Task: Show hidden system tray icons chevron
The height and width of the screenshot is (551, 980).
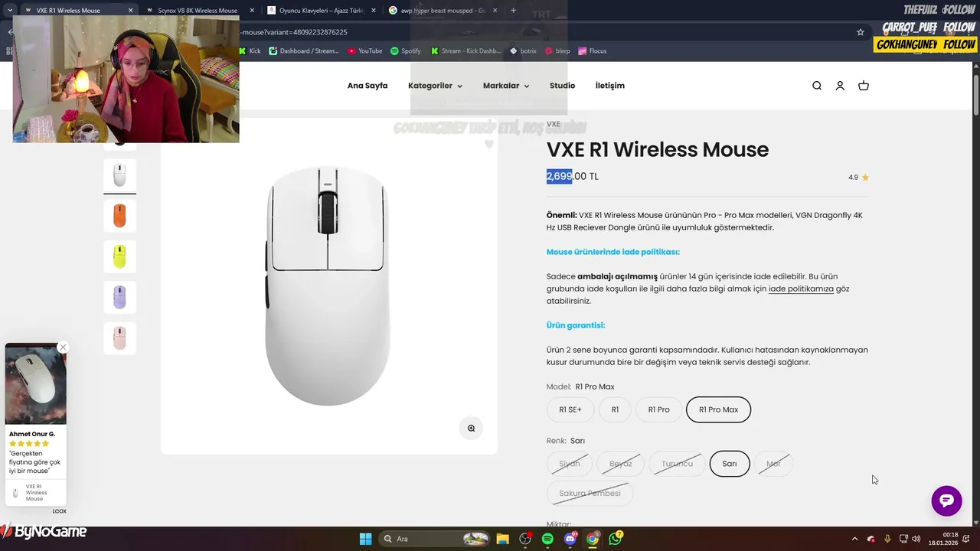Action: click(854, 539)
